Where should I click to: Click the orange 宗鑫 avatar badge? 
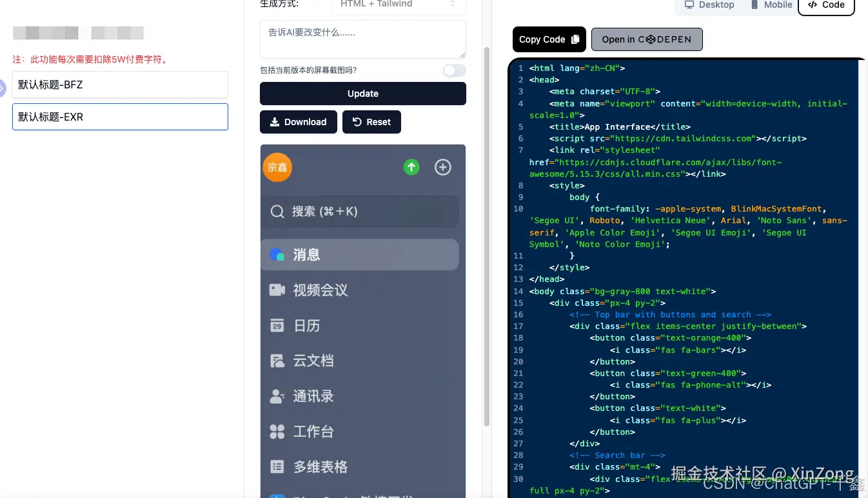point(277,166)
